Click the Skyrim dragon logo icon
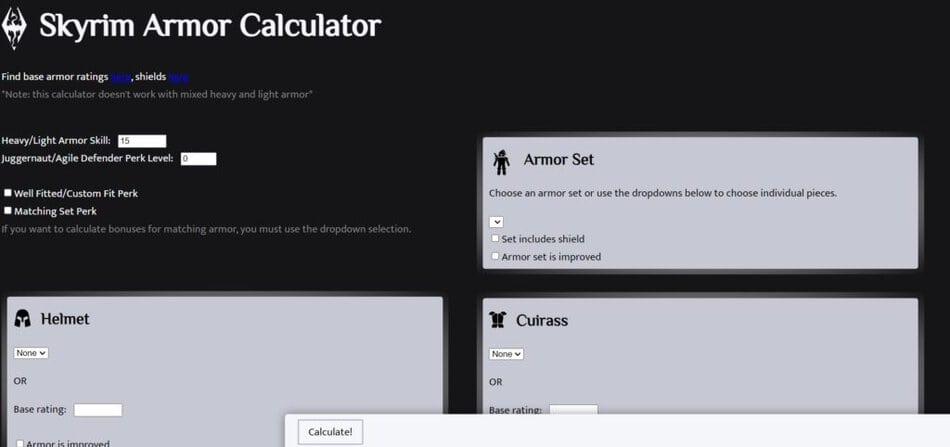The image size is (950, 447). tap(13, 28)
